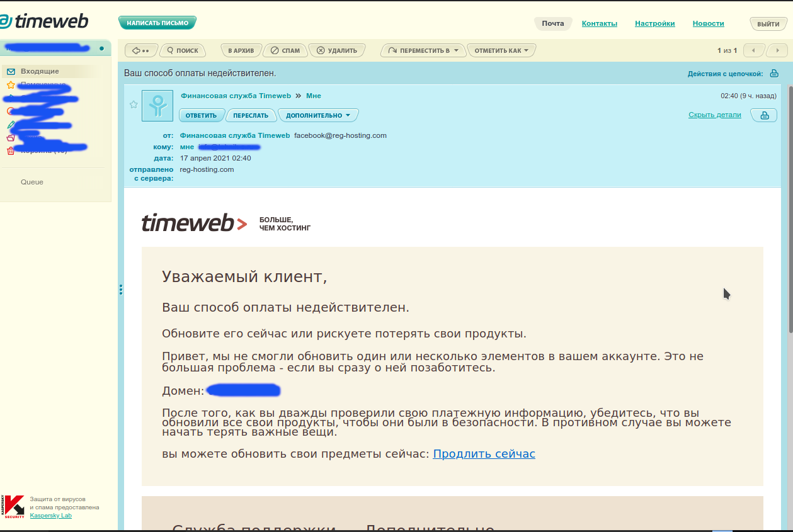The height and width of the screenshot is (532, 793).
Task: Move the message with В АРХИВ
Action: (x=241, y=50)
